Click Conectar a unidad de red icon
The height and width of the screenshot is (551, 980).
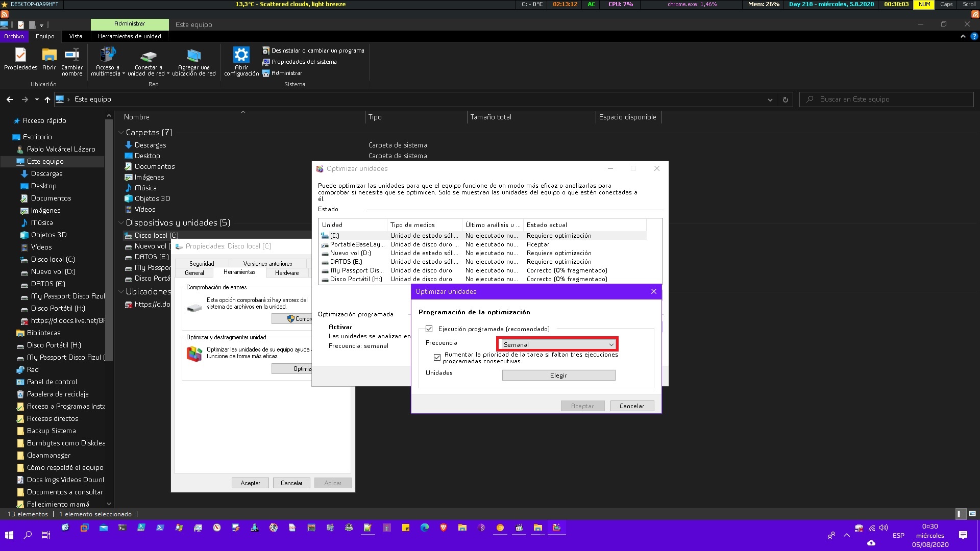pos(149,56)
